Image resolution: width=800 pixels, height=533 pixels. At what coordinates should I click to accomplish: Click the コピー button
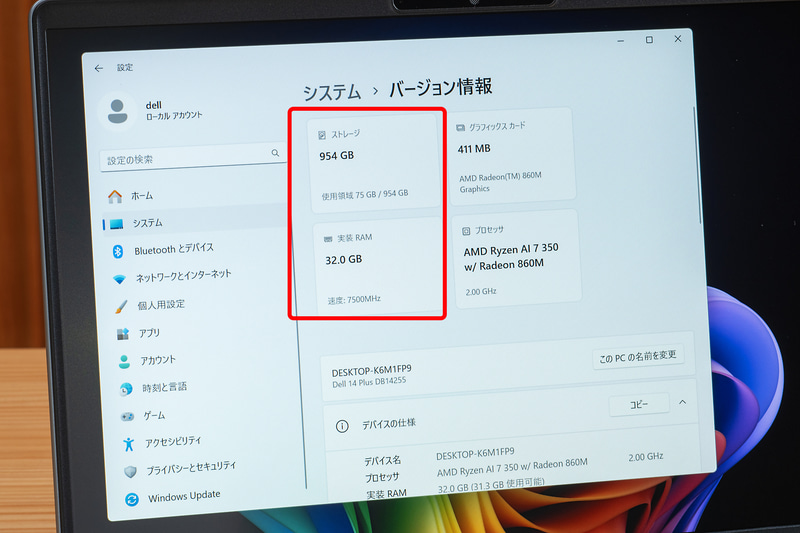coord(639,404)
